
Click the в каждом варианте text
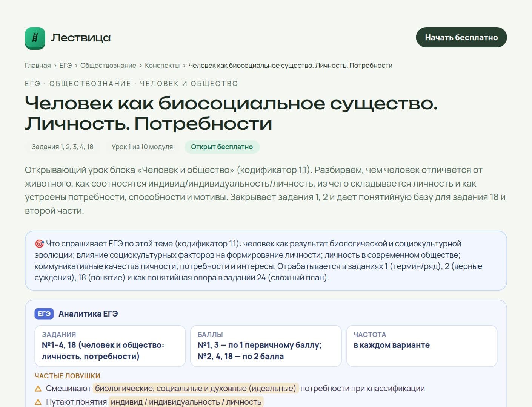click(x=392, y=345)
